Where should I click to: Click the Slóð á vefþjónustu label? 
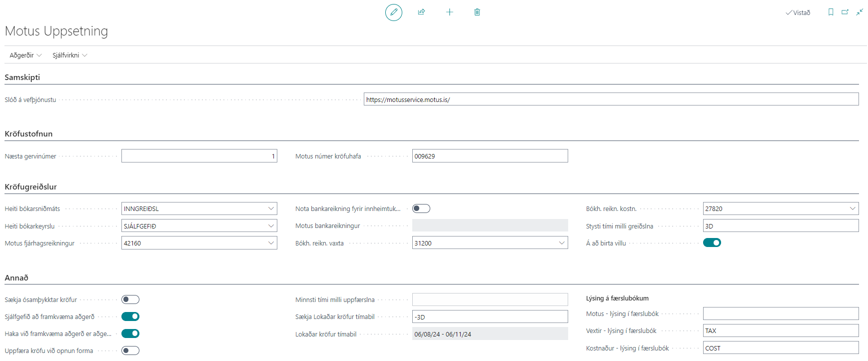point(30,99)
